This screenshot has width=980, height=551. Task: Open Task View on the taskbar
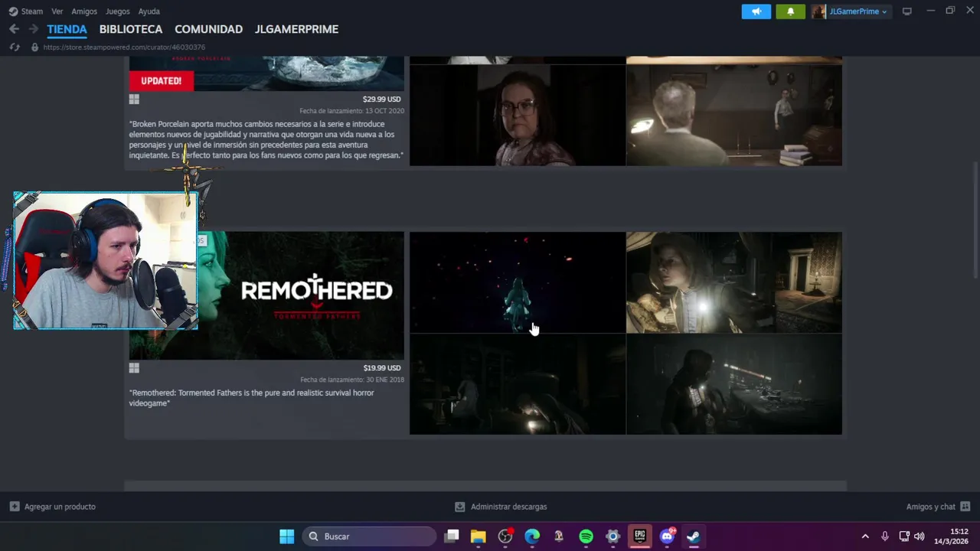click(452, 536)
